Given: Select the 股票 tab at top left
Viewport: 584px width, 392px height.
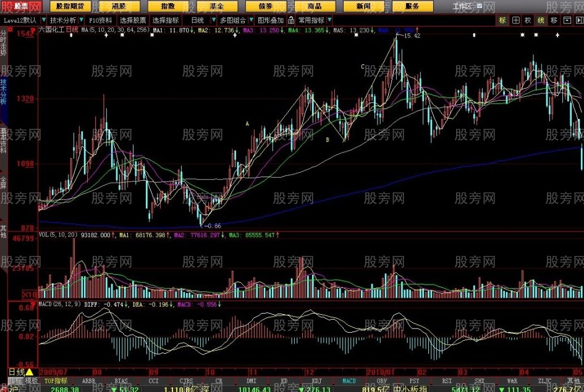Looking at the screenshot, I should (x=21, y=6).
